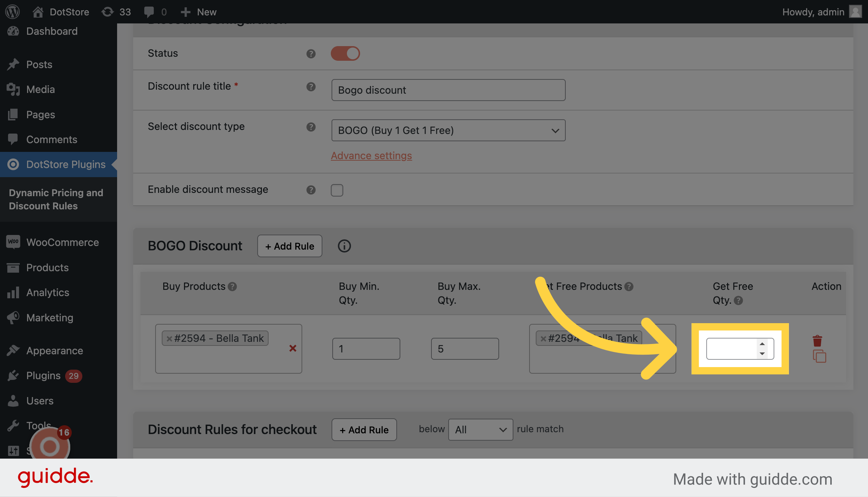Click the WooCommerce Woo icon
The height and width of the screenshot is (497, 868).
pos(13,242)
